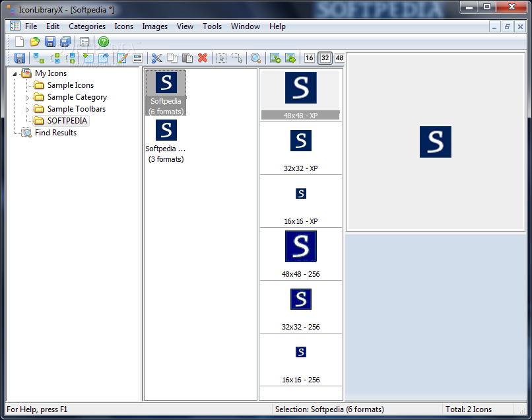The width and height of the screenshot is (532, 420).
Task: Cut the selected icon with scissors
Action: point(156,58)
